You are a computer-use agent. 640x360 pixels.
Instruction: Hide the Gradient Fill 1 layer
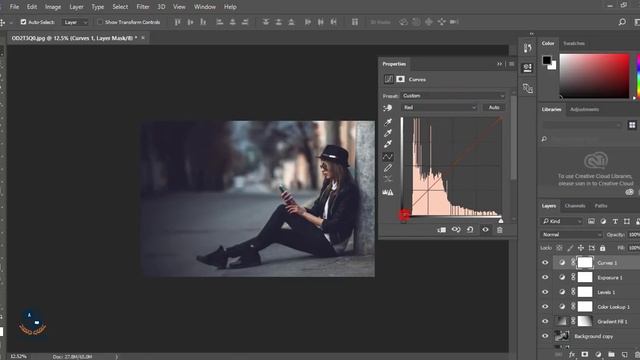[545, 322]
